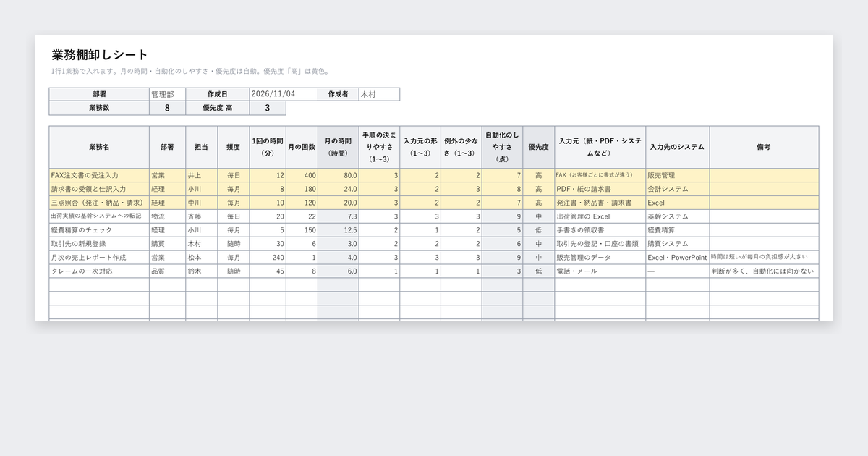Click the 松本 person-in-charge cell

pyautogui.click(x=202, y=258)
